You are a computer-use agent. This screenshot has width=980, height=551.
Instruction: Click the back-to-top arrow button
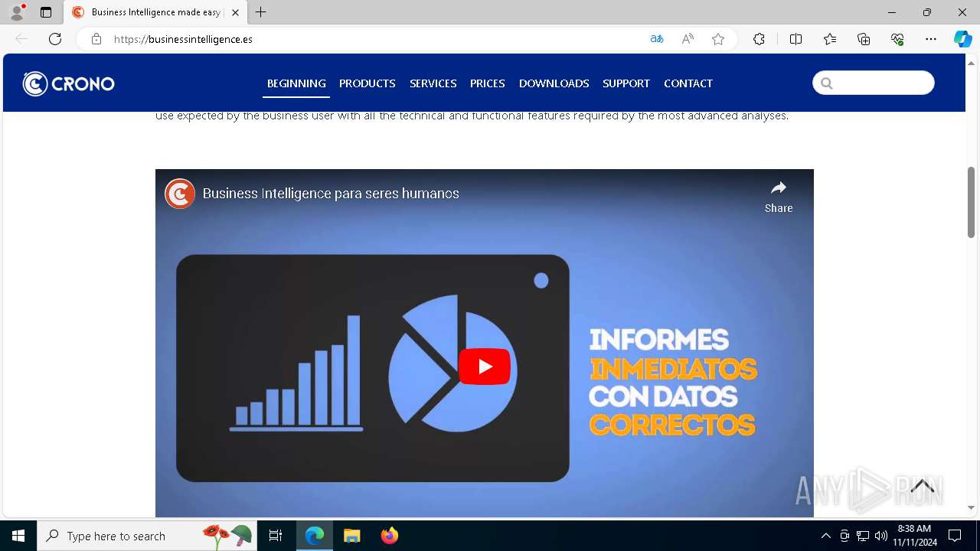point(923,487)
